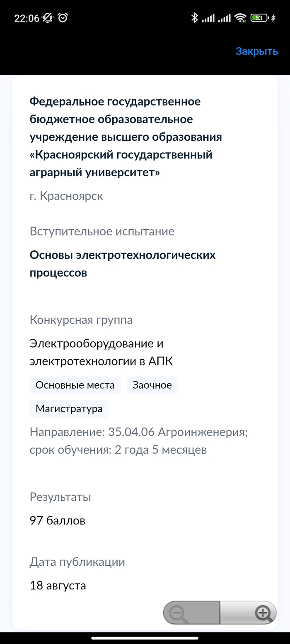Select the Магистратура tag
Viewport: 290px width, 644px height.
(69, 409)
